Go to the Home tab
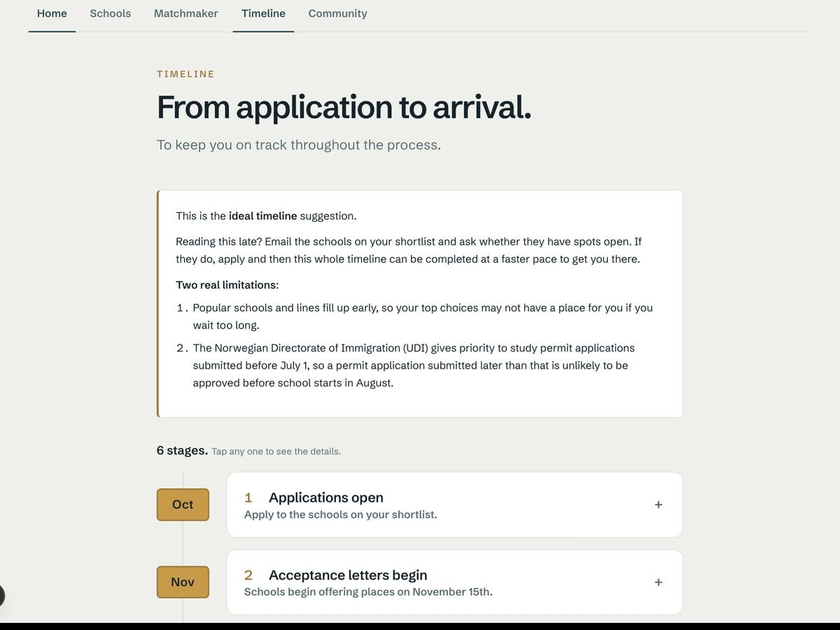This screenshot has height=630, width=840. 52,13
